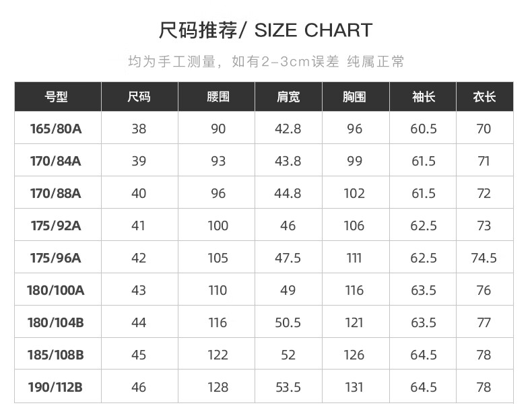Select the 175/96A row label

56,258
